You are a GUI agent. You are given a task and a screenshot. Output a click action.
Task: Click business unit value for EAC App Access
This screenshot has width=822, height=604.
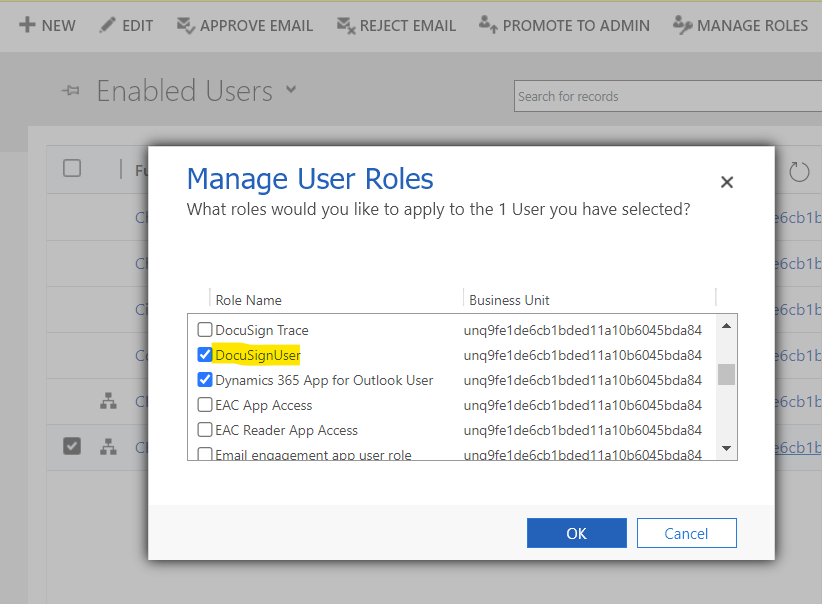pyautogui.click(x=582, y=405)
